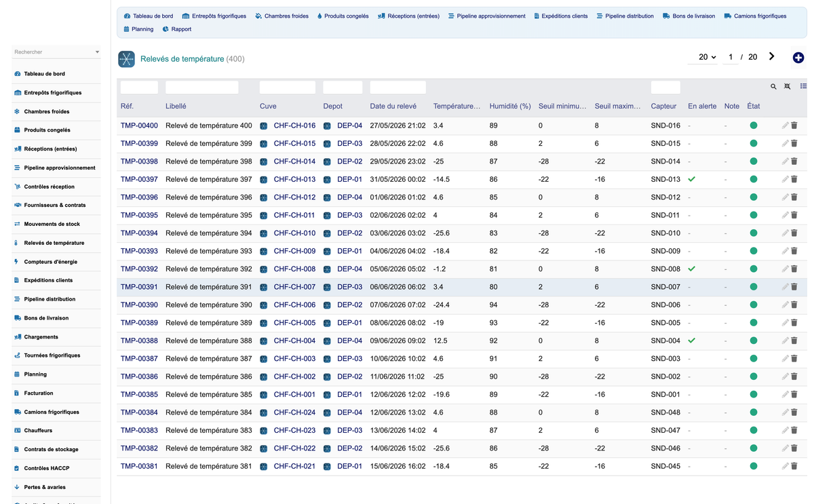The width and height of the screenshot is (814, 504).
Task: Click the current page number field
Action: tap(731, 57)
